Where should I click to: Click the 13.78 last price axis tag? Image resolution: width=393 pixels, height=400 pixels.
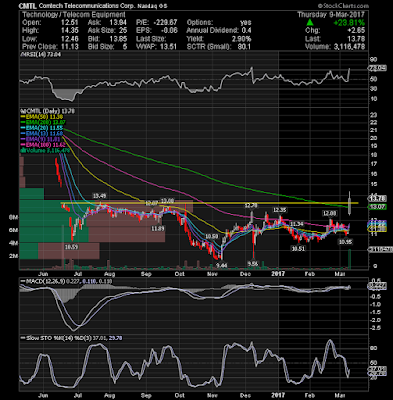(378, 198)
